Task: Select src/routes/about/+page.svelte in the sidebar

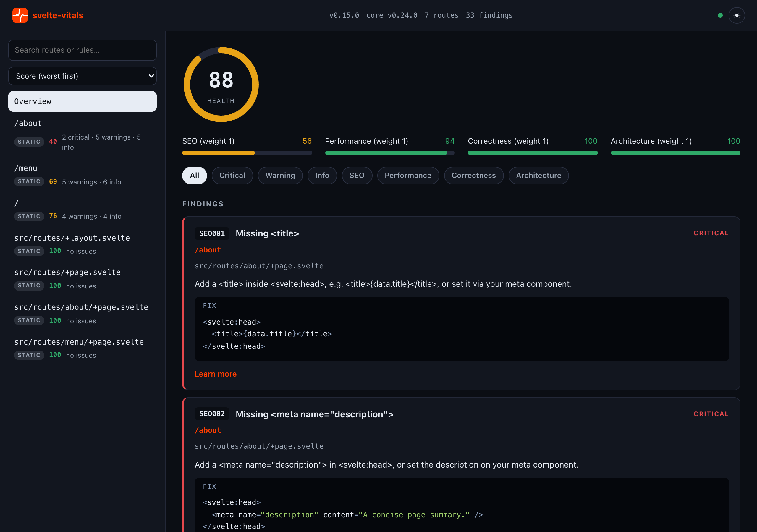Action: coord(83,314)
